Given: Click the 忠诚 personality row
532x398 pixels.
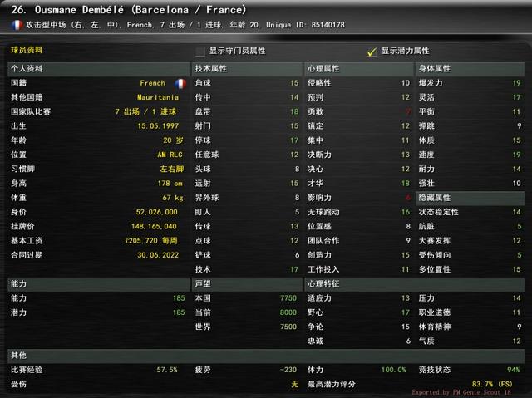Looking at the screenshot, I should click(359, 341).
